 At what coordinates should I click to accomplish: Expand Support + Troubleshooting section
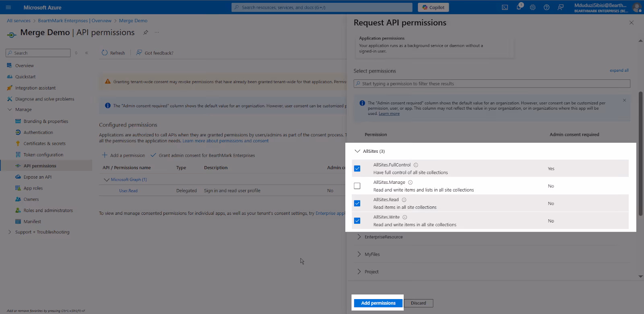click(10, 232)
